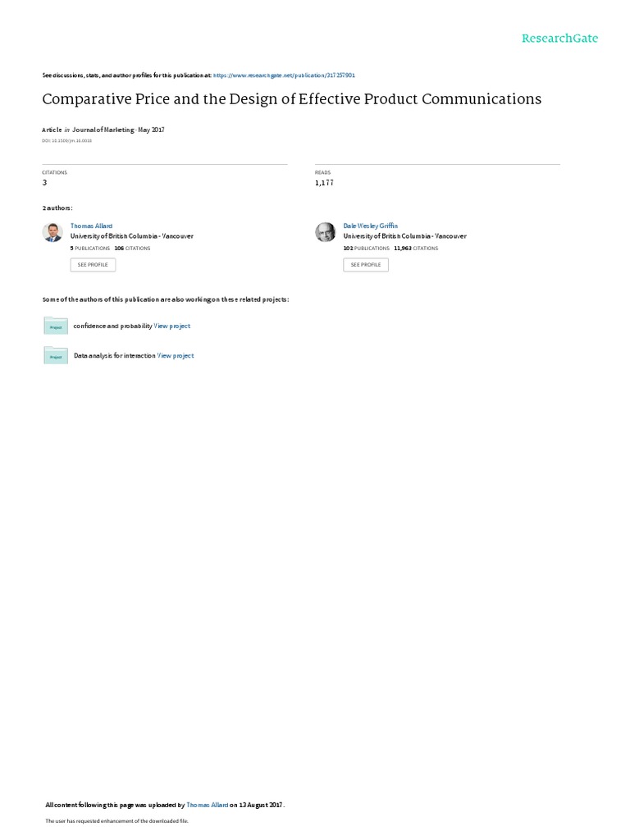This screenshot has height=840, width=630.
Task: Open the researchgate.net publication URL
Action: click(x=284, y=75)
